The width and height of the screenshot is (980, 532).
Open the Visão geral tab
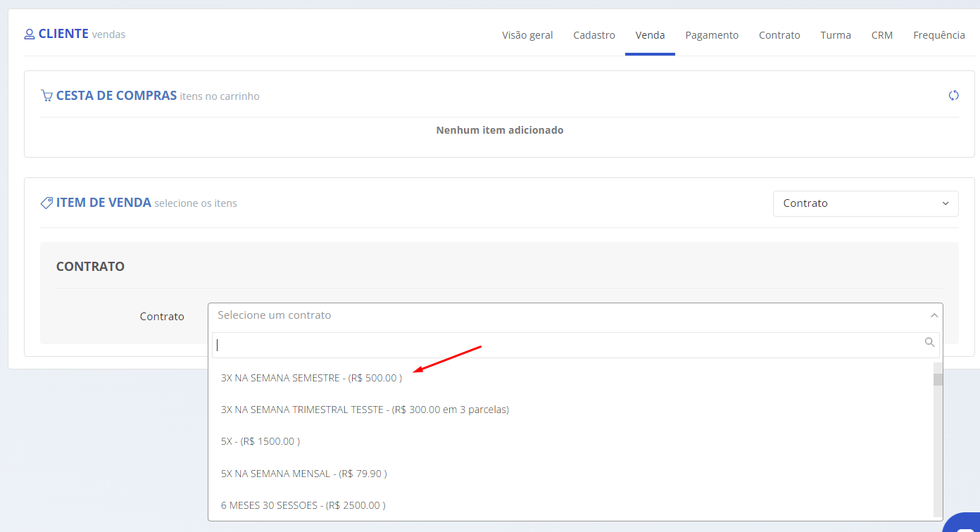pos(527,35)
